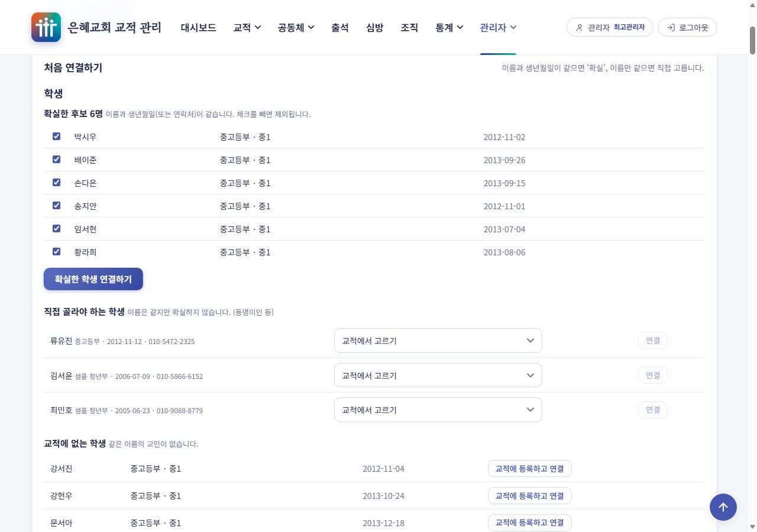Click the birthdate 2012-11-04
757x532 pixels.
384,469
